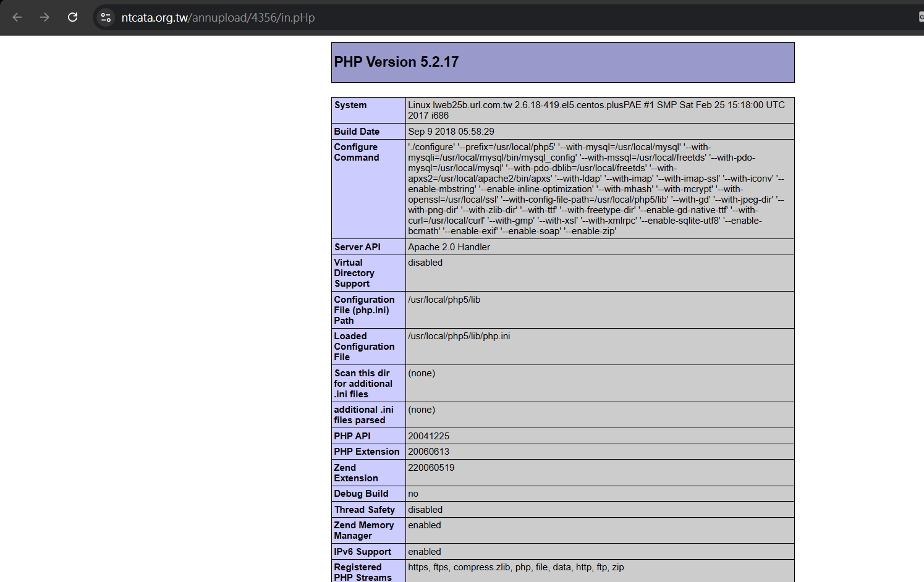Image resolution: width=924 pixels, height=582 pixels.
Task: Reload the page with the refresh icon
Action: tap(72, 17)
